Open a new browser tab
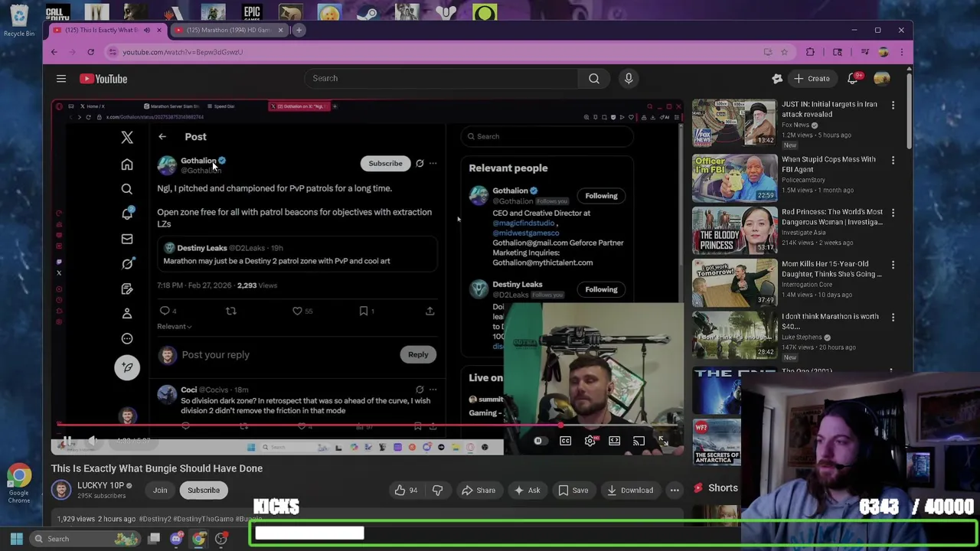 click(x=299, y=30)
